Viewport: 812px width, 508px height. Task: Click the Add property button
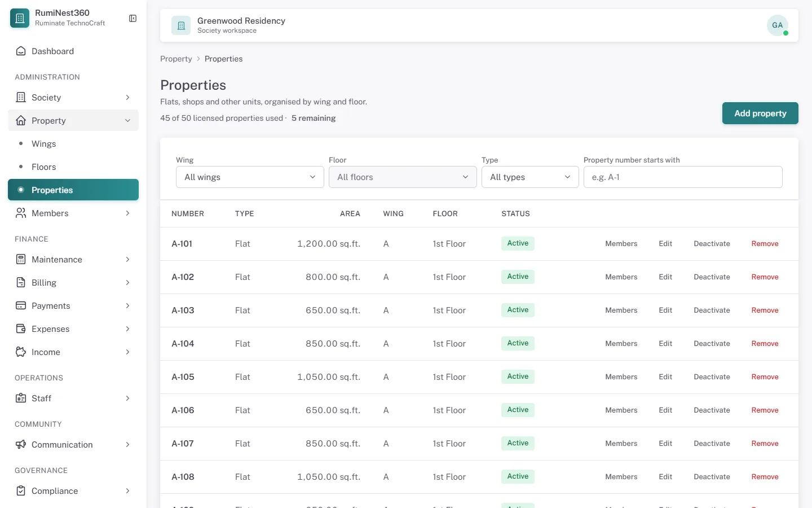pos(760,113)
